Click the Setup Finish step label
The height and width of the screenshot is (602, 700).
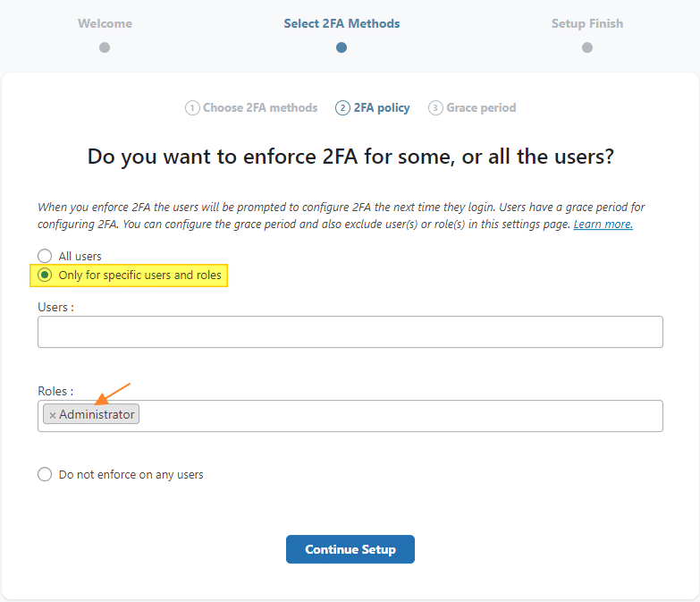(587, 23)
